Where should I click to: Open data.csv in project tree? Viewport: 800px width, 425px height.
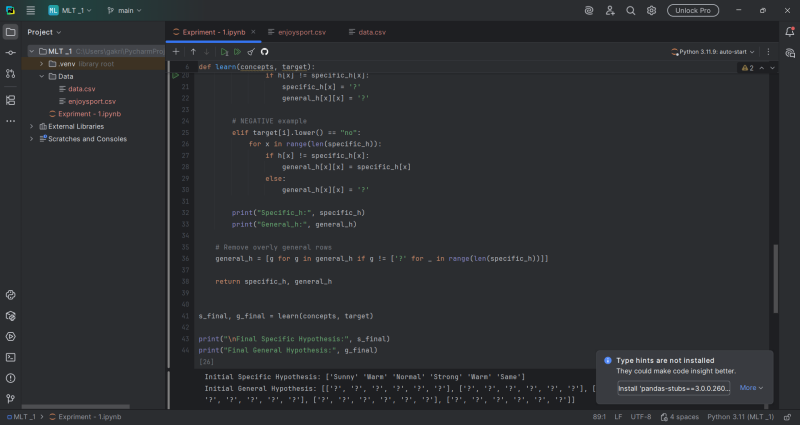point(82,89)
